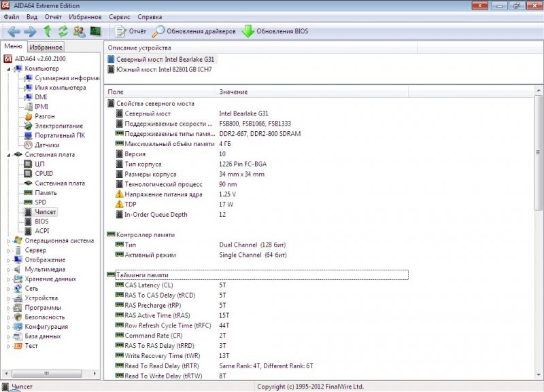Viewport: 544px width, 392px height.
Task: Open the Тест section at sidebar bottom
Action: (x=30, y=345)
